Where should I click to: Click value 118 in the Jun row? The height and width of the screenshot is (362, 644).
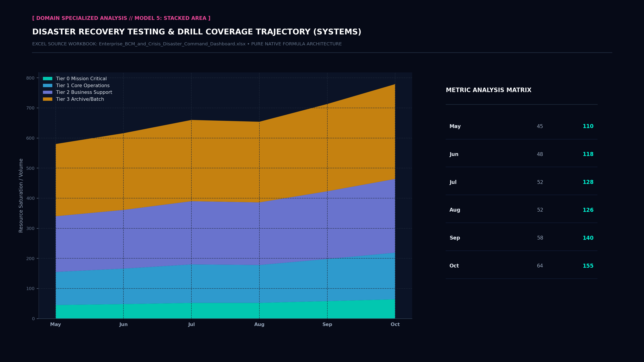(x=588, y=154)
